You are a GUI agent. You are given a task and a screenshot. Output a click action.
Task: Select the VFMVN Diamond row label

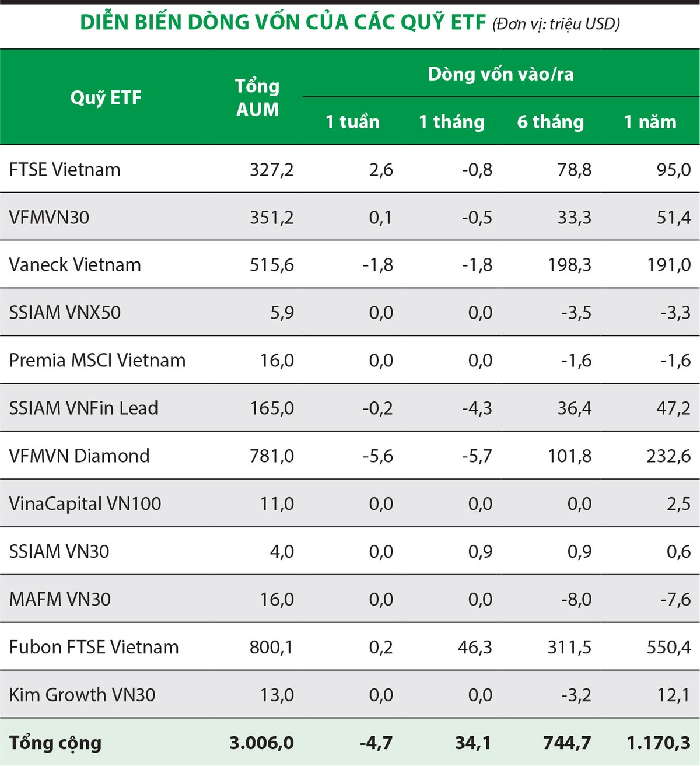point(79,456)
